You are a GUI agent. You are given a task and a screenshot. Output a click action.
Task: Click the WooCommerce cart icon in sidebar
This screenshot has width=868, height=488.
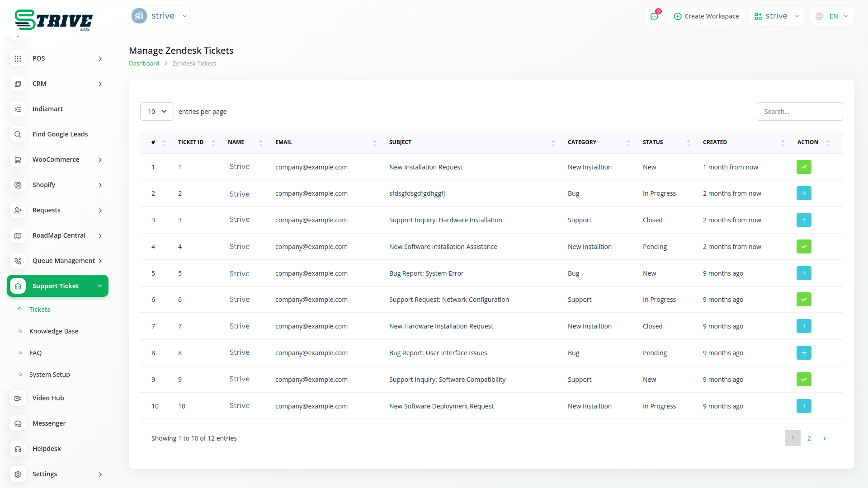point(18,160)
